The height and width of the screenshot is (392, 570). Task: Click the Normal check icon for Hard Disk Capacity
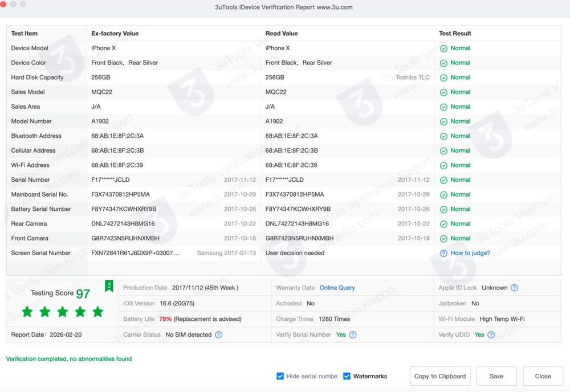443,77
